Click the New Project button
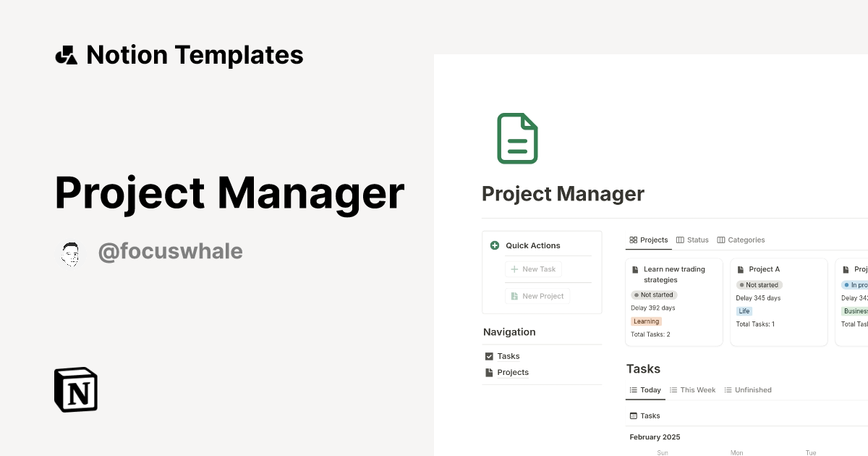This screenshot has height=456, width=868. point(537,295)
